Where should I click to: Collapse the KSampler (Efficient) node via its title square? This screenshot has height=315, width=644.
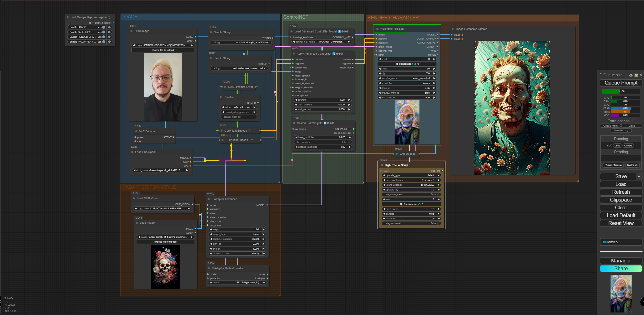[x=377, y=29]
